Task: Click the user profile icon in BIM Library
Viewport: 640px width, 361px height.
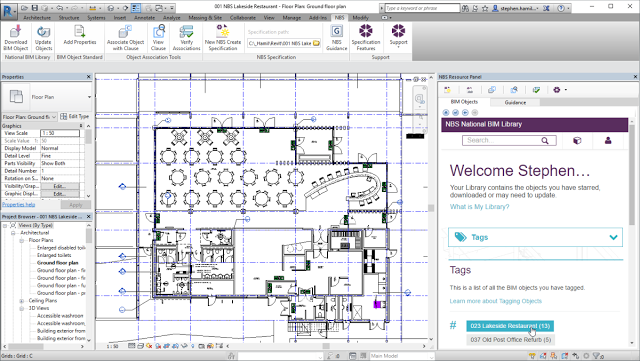Action: point(608,140)
